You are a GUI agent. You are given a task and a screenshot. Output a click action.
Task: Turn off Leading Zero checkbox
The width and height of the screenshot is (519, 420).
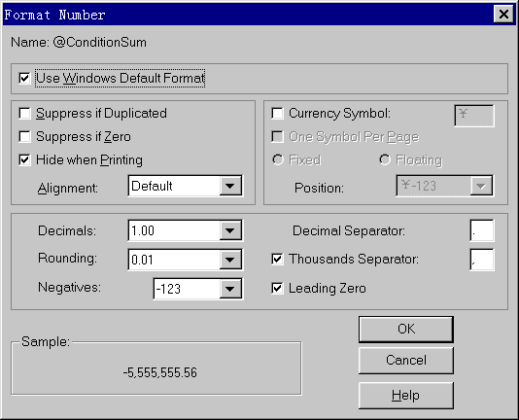coord(277,288)
